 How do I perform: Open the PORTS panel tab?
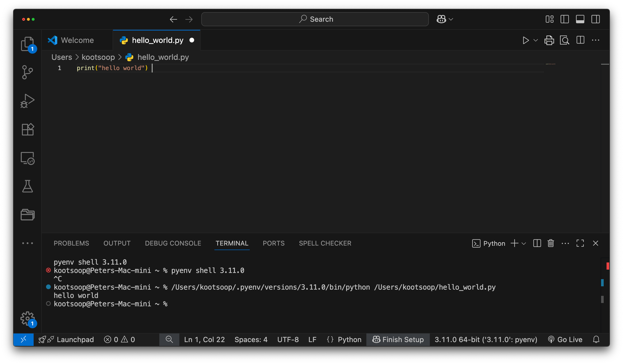pos(274,243)
